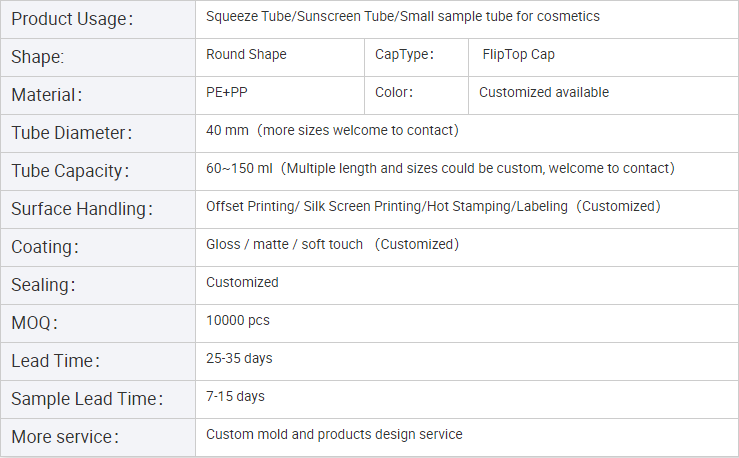Select the Offset Printing surface handling text
739x458 pixels.
tap(433, 206)
